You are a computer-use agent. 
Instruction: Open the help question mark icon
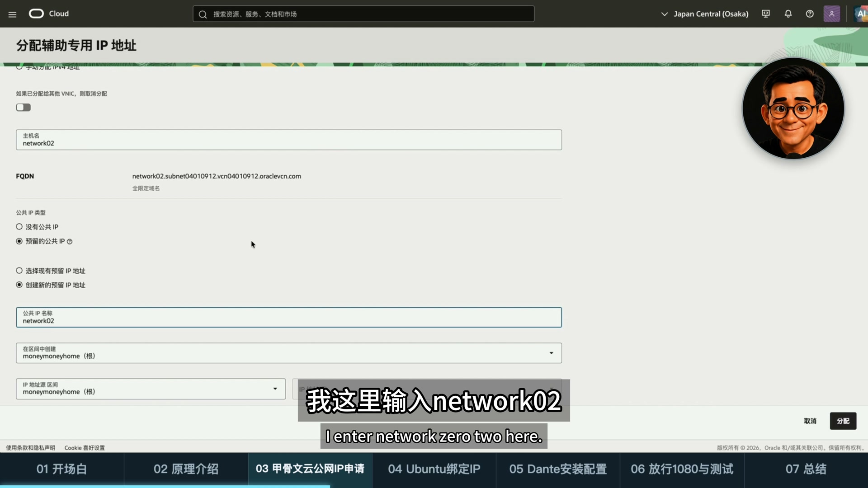tap(810, 14)
